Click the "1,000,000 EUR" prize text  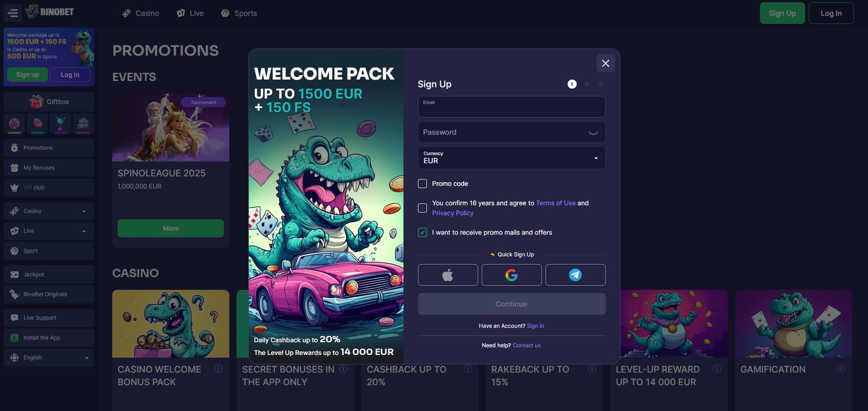pyautogui.click(x=139, y=186)
